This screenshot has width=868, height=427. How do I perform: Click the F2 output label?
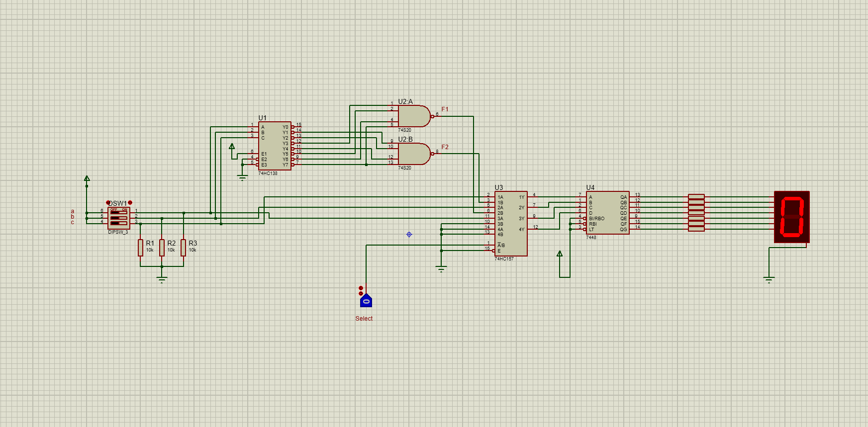[x=445, y=147]
